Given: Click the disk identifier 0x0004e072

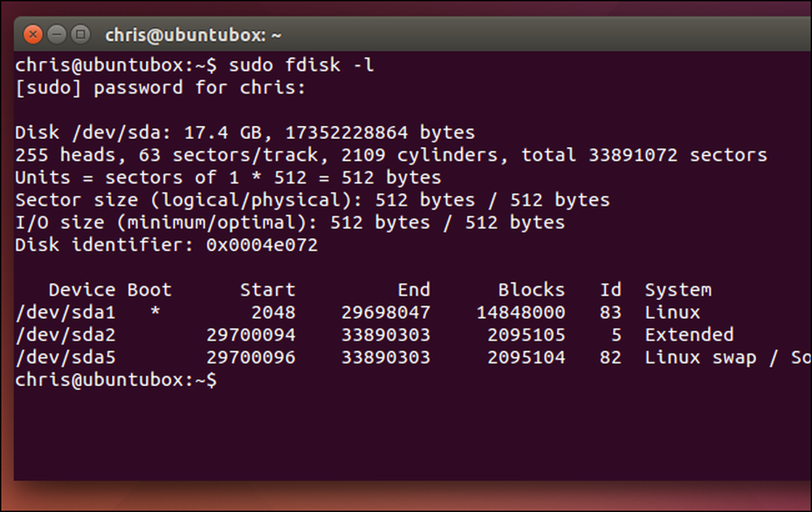Looking at the screenshot, I should point(262,245).
